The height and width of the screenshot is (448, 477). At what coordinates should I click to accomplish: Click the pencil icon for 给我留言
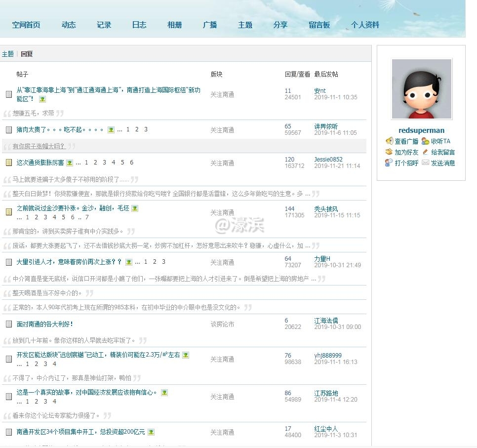425,152
